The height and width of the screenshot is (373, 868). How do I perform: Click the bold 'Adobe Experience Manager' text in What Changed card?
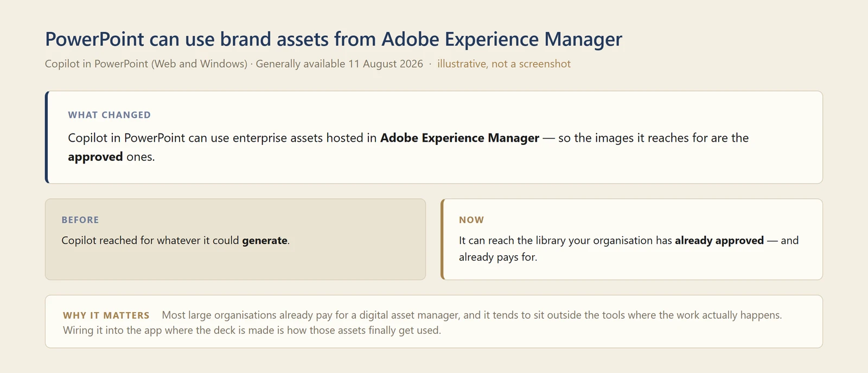coord(459,138)
